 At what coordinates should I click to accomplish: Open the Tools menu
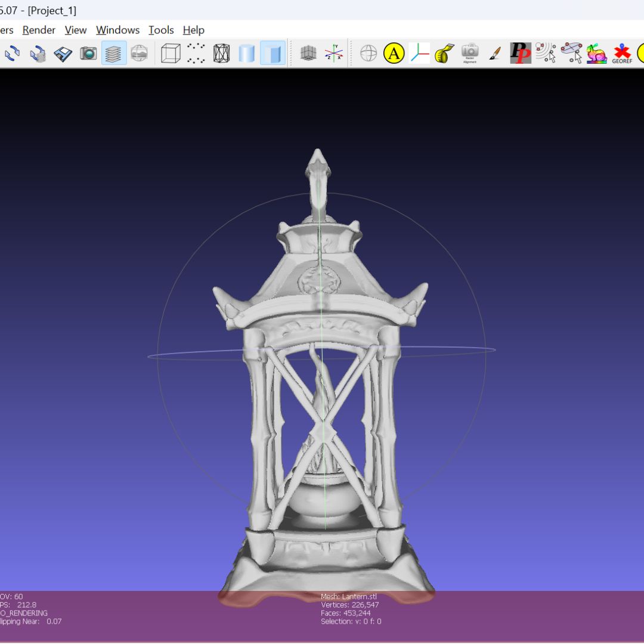[x=160, y=30]
